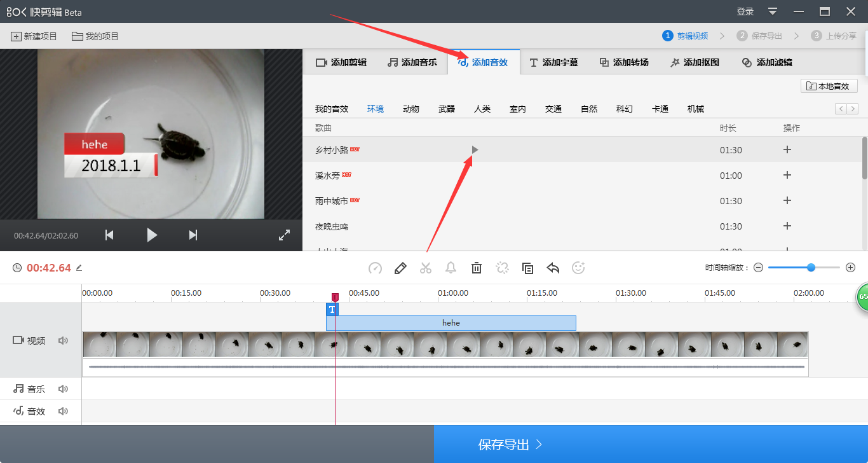Mute the 视频 video track
The width and height of the screenshot is (868, 463).
pyautogui.click(x=63, y=340)
